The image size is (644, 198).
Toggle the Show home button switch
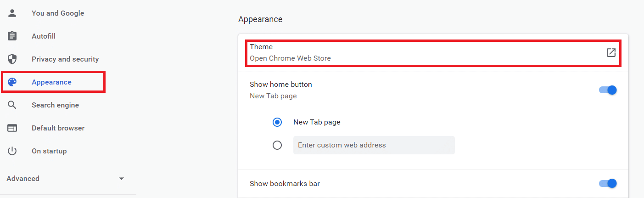pos(608,90)
